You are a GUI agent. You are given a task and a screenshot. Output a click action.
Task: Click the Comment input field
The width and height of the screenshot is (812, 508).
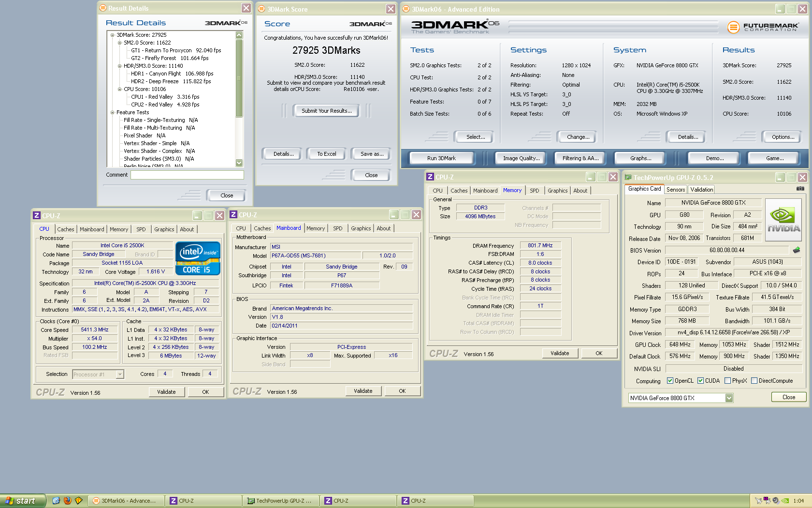coord(187,175)
